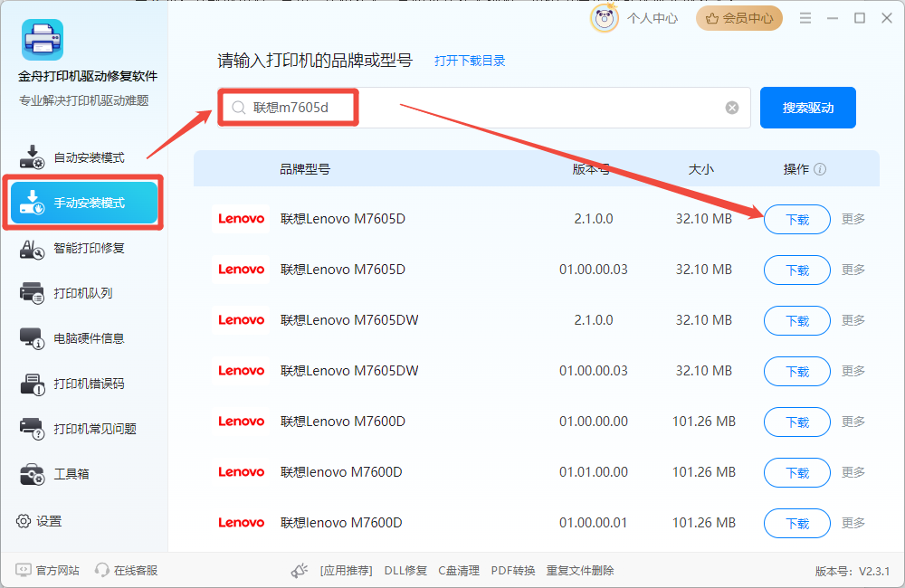This screenshot has height=588, width=905.
Task: Click Lenovo logo in M7600D 01.00.00.00 row
Action: (241, 422)
